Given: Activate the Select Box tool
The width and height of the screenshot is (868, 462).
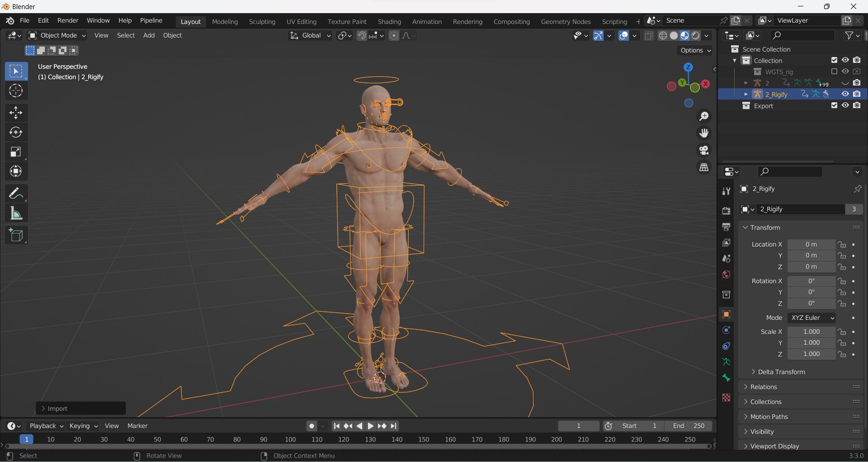Looking at the screenshot, I should tap(16, 71).
